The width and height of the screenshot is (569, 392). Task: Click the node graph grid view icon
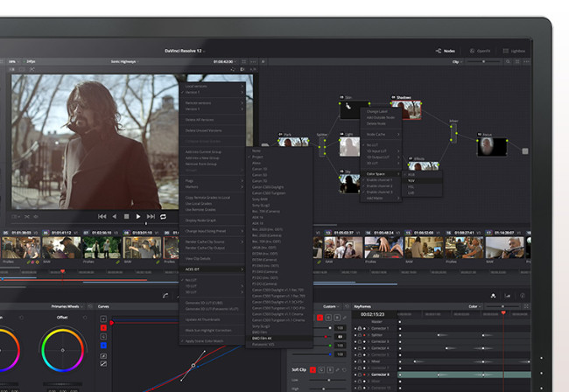click(517, 61)
